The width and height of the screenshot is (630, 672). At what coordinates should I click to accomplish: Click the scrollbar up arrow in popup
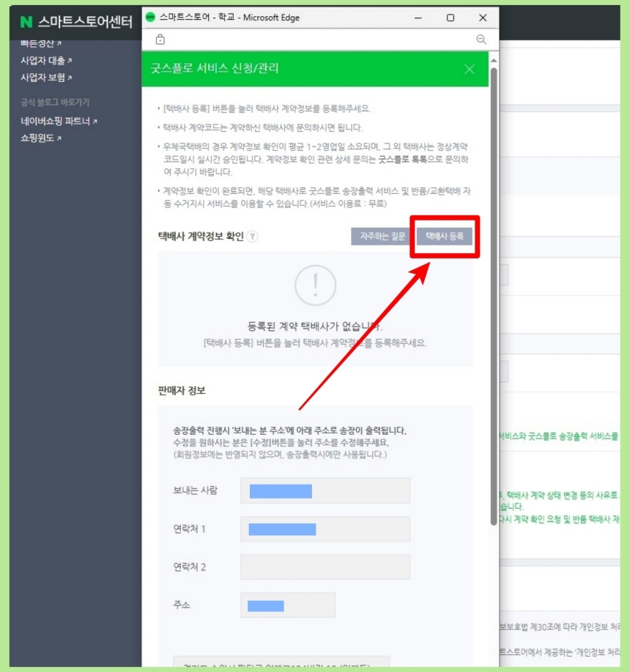tap(494, 61)
